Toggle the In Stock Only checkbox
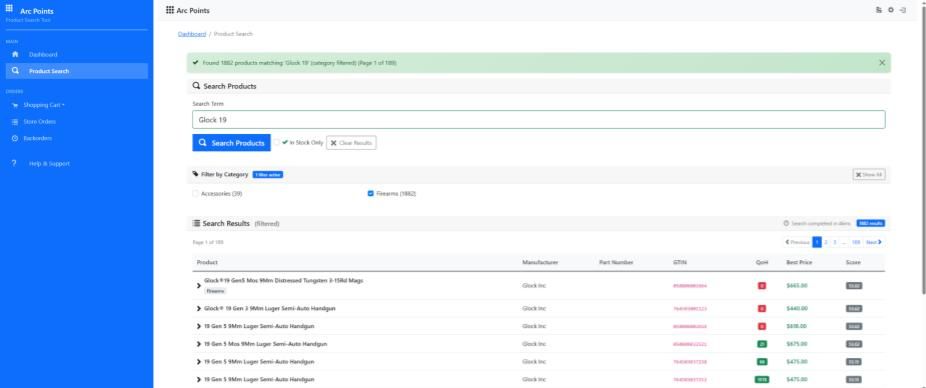Screen dimensions: 926x388 tap(276, 142)
